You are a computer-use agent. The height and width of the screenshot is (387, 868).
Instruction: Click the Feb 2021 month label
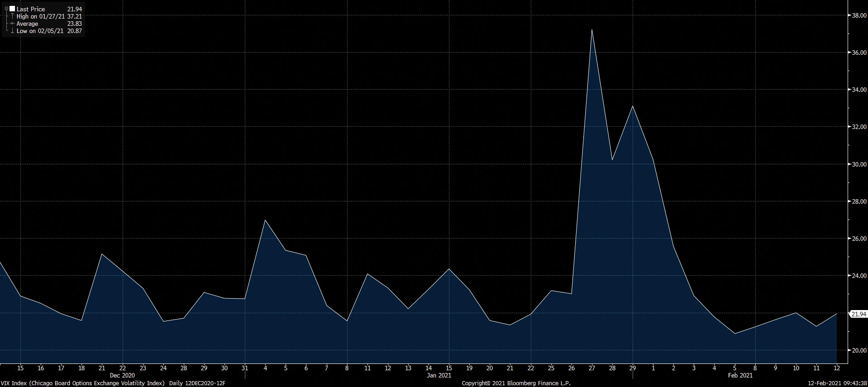tap(740, 375)
